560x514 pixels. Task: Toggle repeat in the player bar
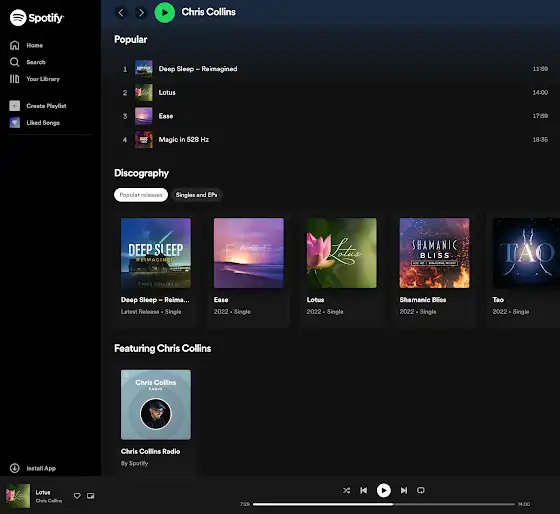pos(421,490)
